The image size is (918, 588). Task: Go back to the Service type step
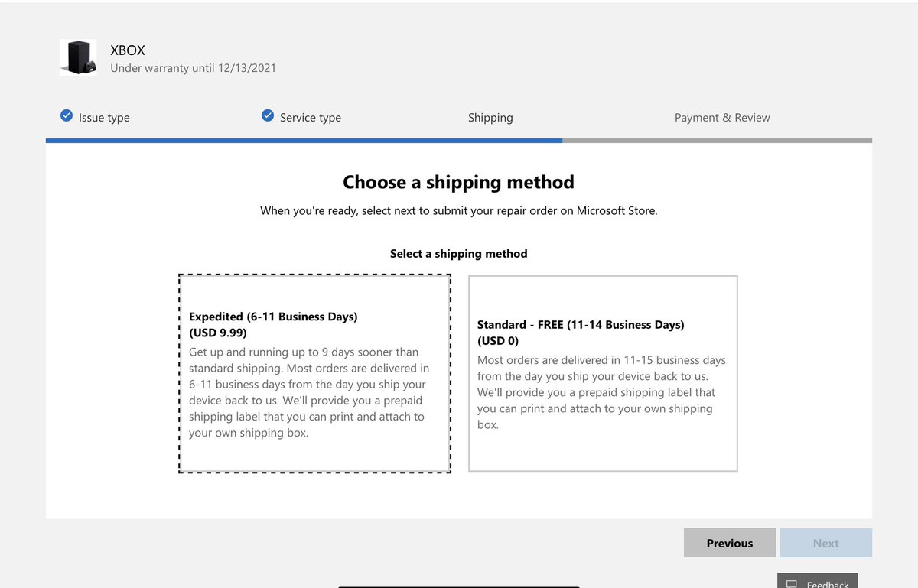tap(311, 118)
